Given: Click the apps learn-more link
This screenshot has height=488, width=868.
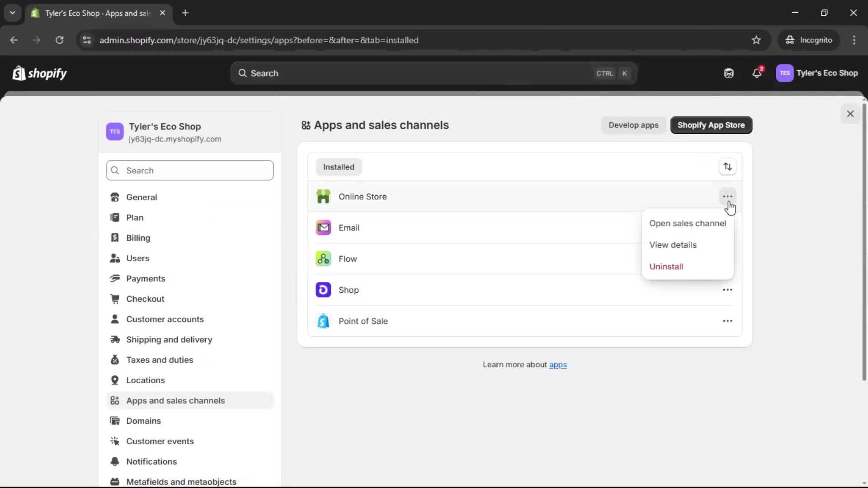Looking at the screenshot, I should coord(558,365).
